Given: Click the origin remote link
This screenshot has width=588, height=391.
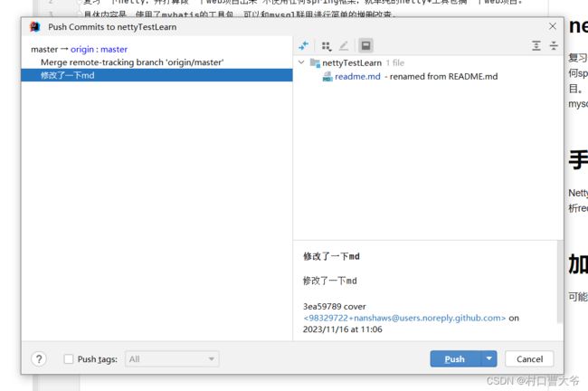Looking at the screenshot, I should click(82, 50).
